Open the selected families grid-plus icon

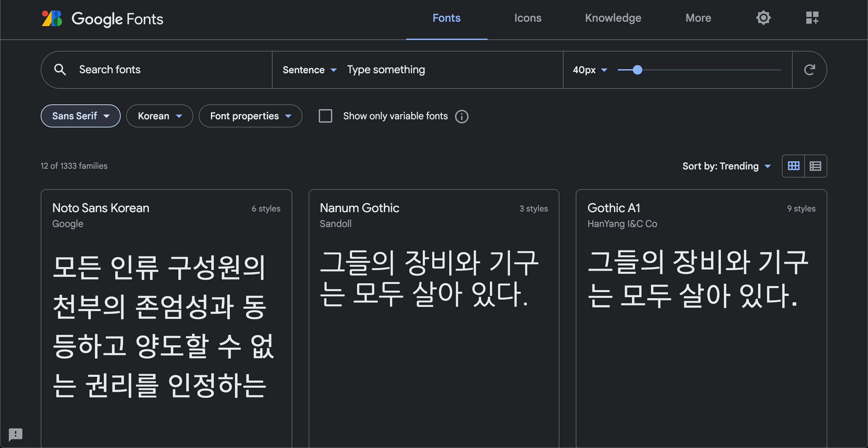tap(812, 18)
